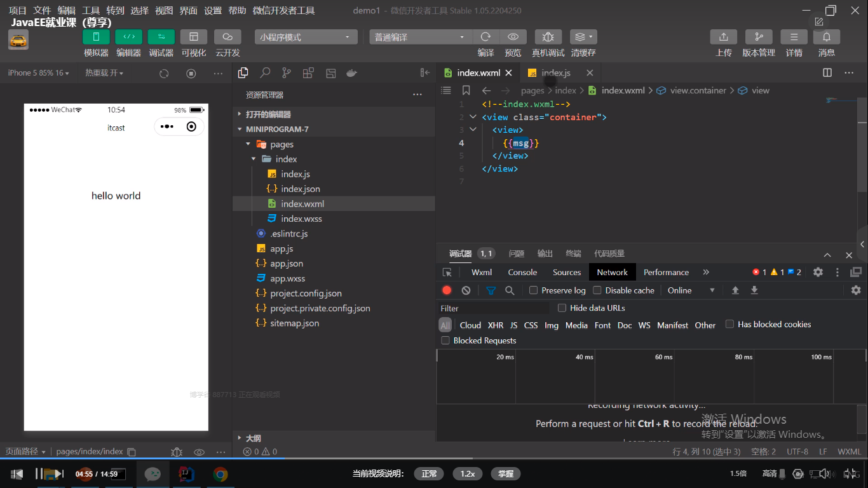Click the 可视化 (visualize) toolbar icon
The width and height of the screenshot is (868, 488).
(194, 37)
